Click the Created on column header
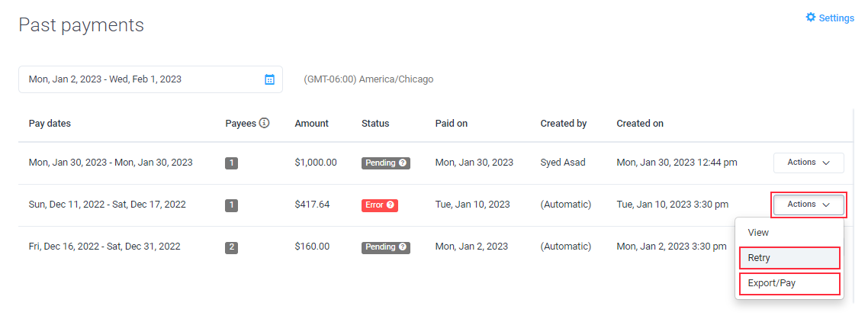Screen dimensions: 868x316 [640, 124]
